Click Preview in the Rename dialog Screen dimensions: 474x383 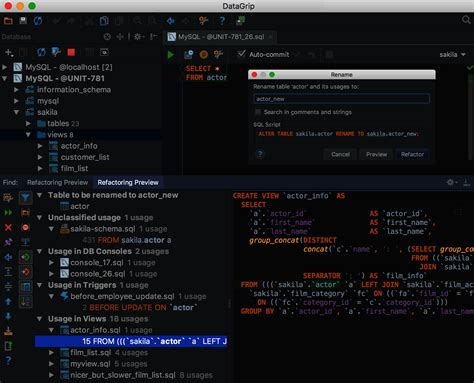pyautogui.click(x=376, y=154)
